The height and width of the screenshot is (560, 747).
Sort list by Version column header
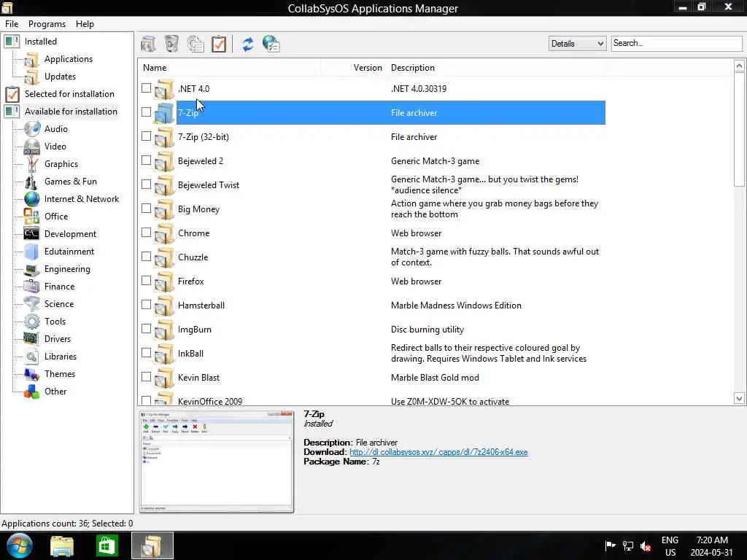click(x=368, y=68)
